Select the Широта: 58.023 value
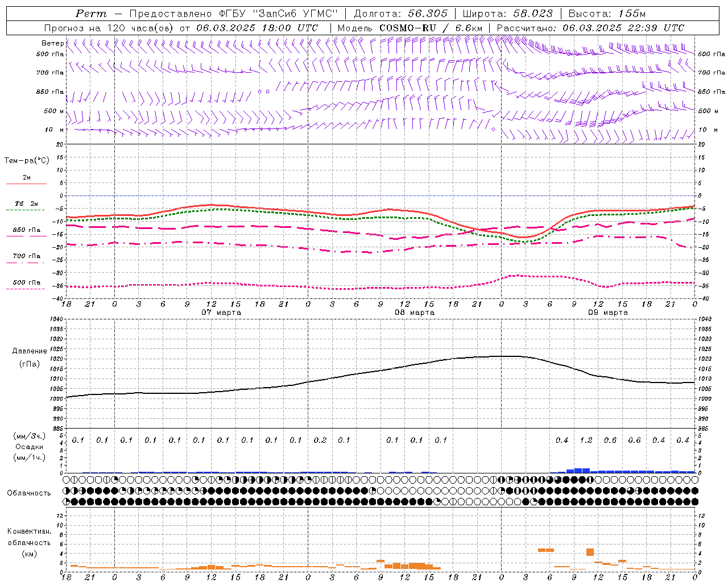 [x=507, y=14]
